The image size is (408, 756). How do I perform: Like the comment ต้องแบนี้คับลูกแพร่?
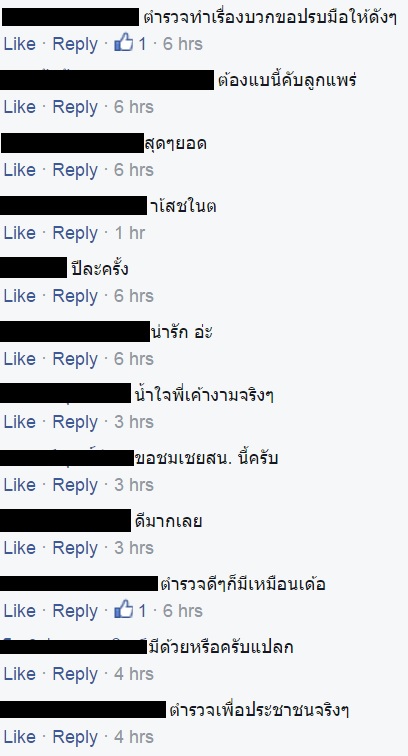tap(20, 107)
